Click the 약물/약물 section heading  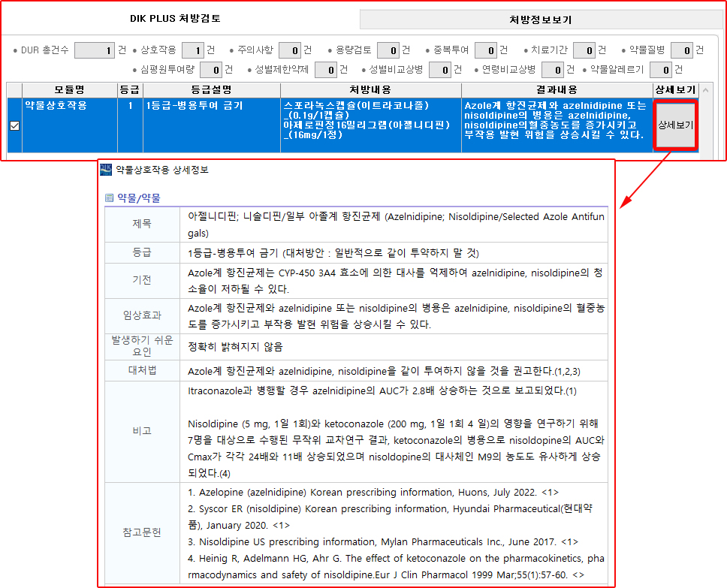(139, 198)
